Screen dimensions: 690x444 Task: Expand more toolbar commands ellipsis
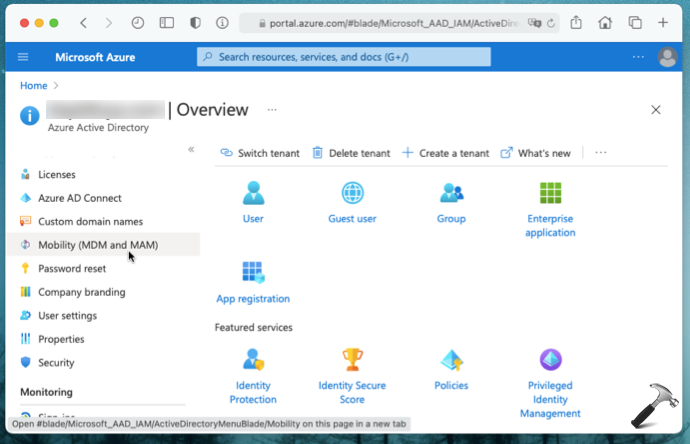click(601, 153)
